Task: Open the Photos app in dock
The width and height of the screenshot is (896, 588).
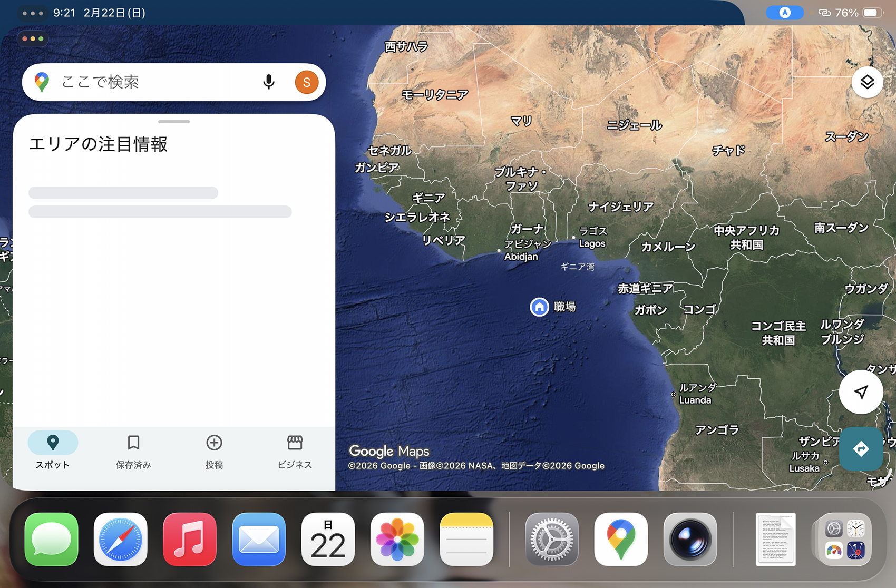Action: coord(397,539)
